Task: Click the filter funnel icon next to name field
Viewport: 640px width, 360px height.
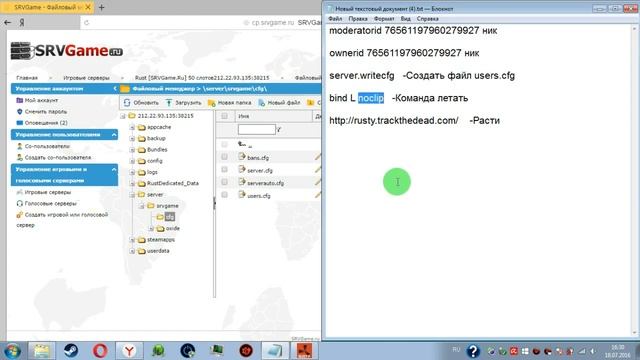Action: pyautogui.click(x=279, y=130)
